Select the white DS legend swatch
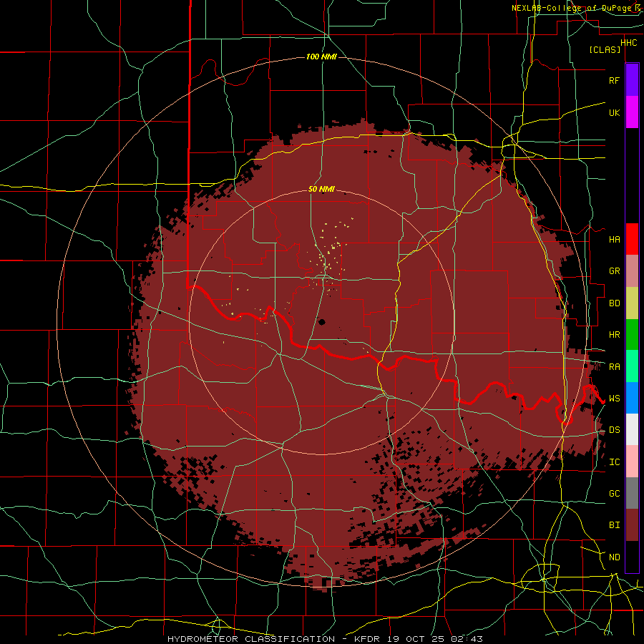Viewport: 644px width, 644px height. (x=632, y=429)
